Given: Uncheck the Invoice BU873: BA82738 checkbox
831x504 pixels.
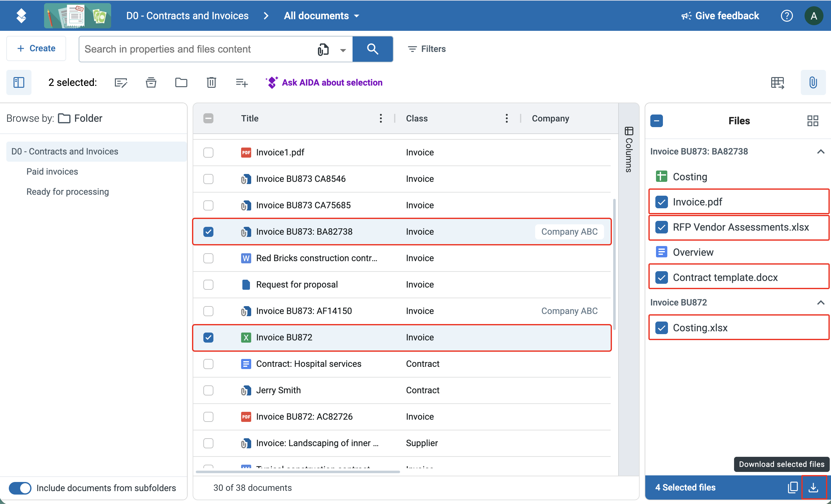Looking at the screenshot, I should click(208, 232).
